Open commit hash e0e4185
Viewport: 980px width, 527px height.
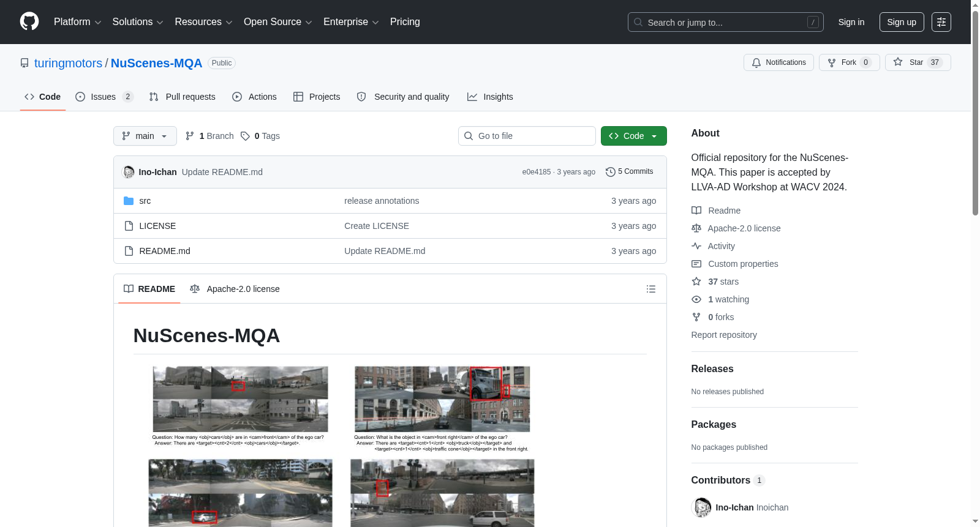537,172
